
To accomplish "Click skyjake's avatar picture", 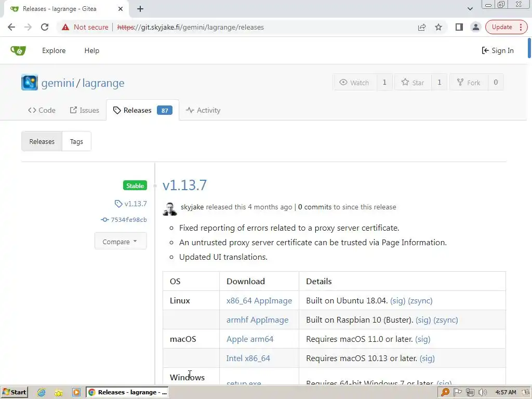I will [x=170, y=208].
